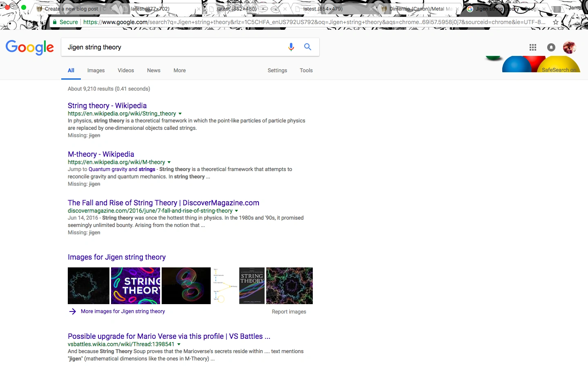Screen dimensions: 588x367
Task: Bookmark this page with the star icon
Action: (556, 22)
